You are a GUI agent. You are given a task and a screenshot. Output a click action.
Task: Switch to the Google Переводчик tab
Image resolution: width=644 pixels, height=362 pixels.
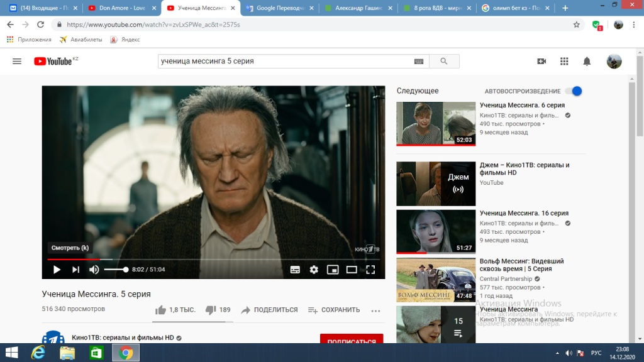(279, 8)
